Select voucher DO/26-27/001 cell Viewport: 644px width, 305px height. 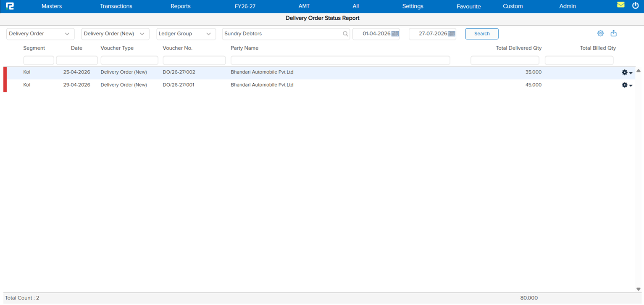[179, 85]
